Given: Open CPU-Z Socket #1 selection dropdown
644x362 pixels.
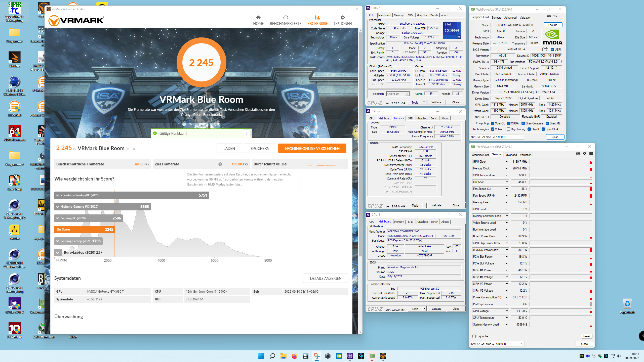Looking at the screenshot, I should [398, 94].
